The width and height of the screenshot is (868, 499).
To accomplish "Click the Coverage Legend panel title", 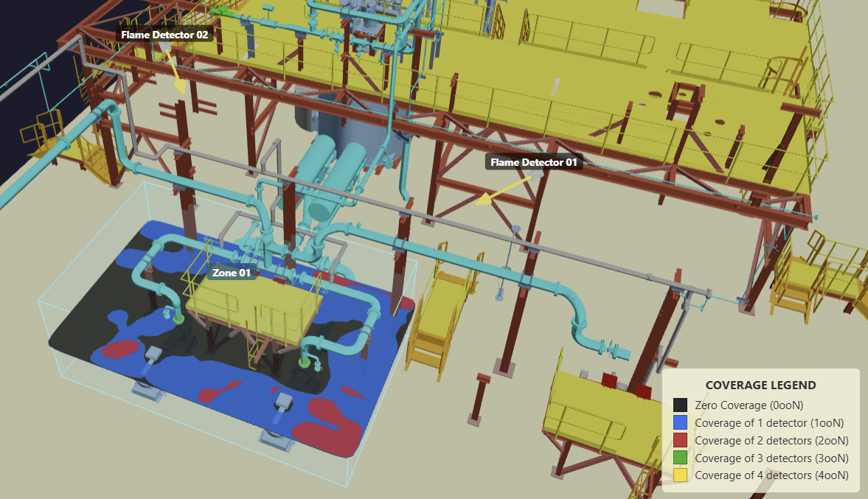I will click(760, 385).
